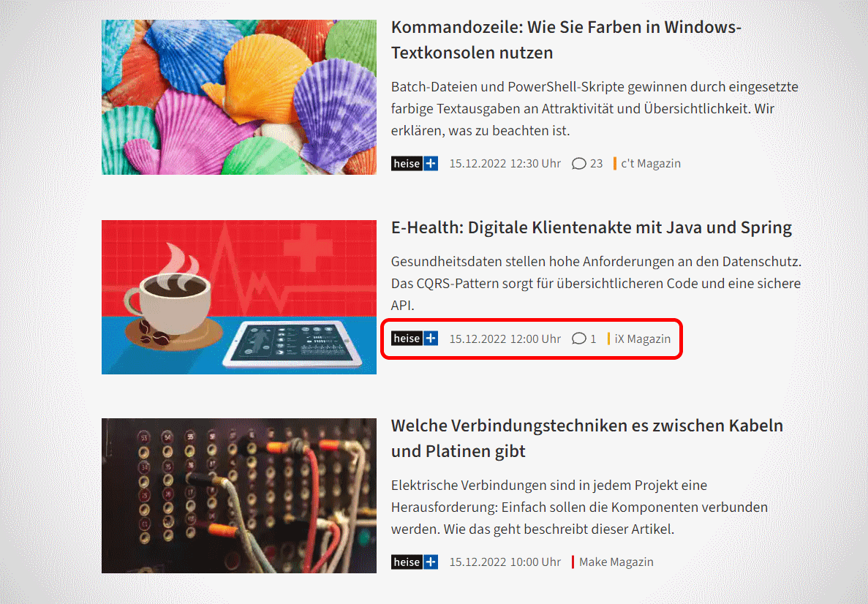Click heise+ badge on Verbindungstechniken article
Viewport: 868px width, 604px height.
tap(415, 562)
